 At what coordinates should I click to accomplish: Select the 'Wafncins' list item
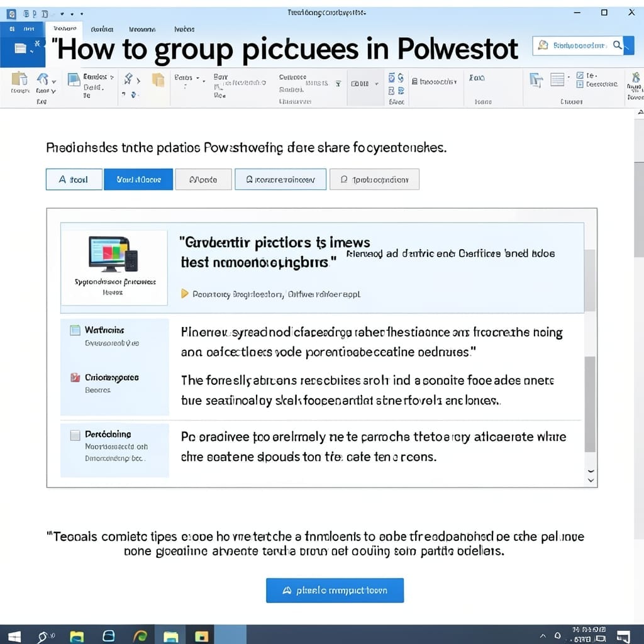[114, 336]
